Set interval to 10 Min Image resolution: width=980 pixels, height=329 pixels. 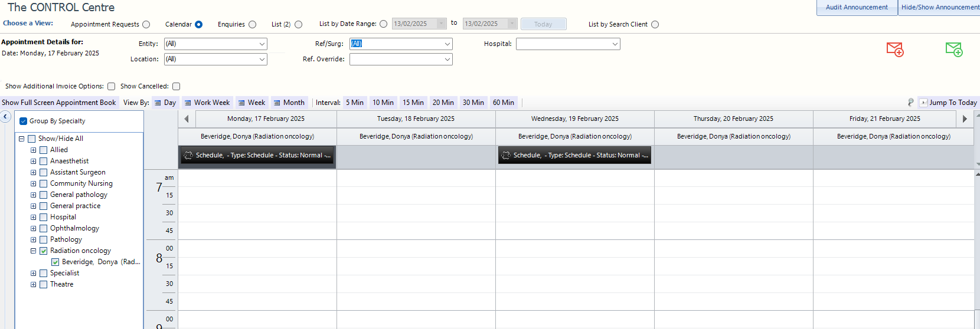pyautogui.click(x=383, y=103)
